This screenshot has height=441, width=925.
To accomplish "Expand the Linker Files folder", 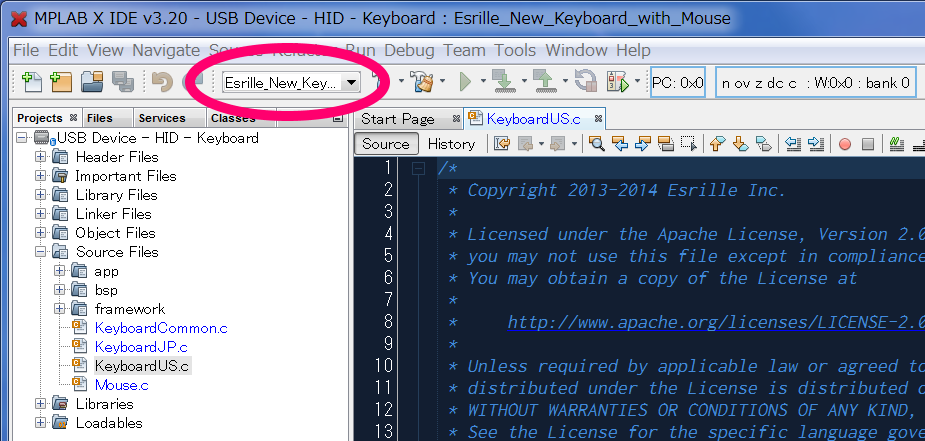I will pyautogui.click(x=40, y=213).
